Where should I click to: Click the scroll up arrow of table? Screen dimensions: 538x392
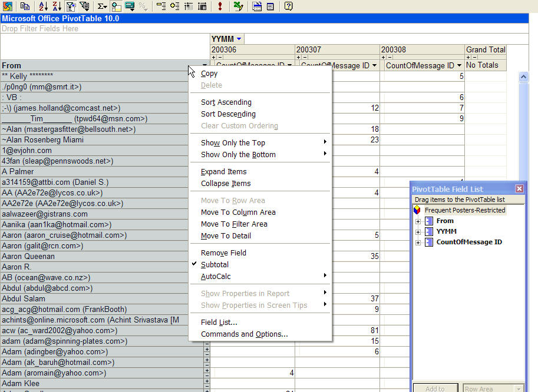click(523, 77)
